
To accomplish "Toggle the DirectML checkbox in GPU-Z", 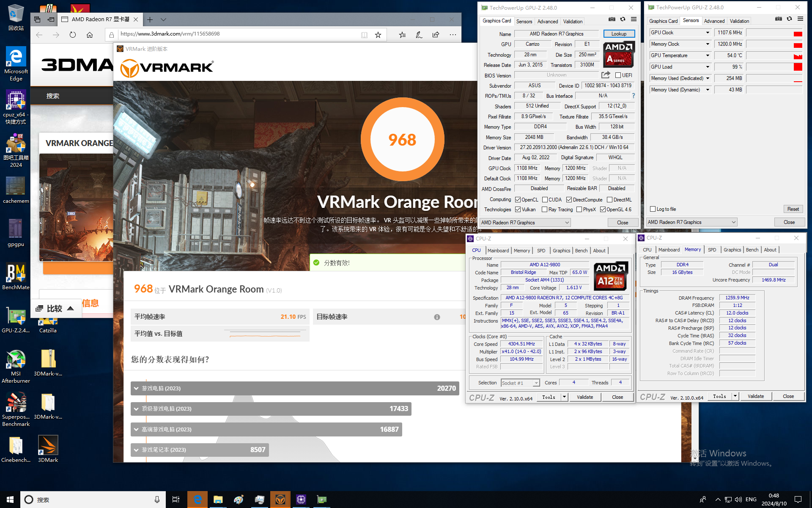I will pos(609,200).
